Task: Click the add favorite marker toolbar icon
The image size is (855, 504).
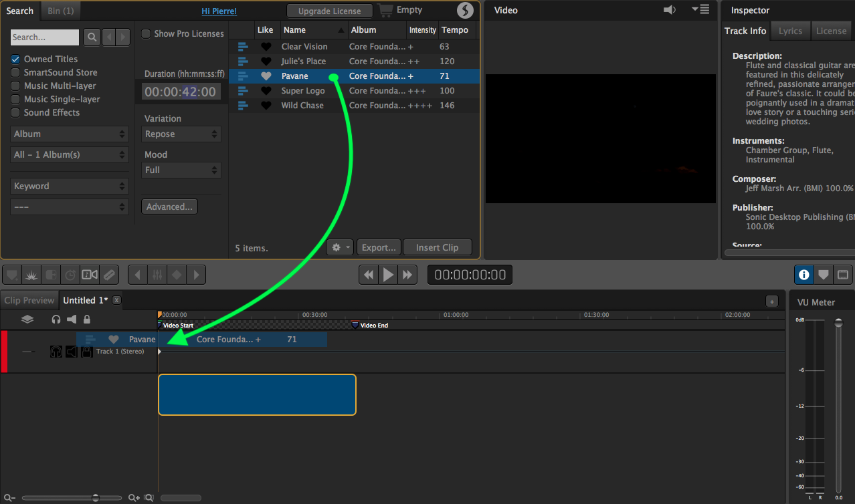Action: 12,275
